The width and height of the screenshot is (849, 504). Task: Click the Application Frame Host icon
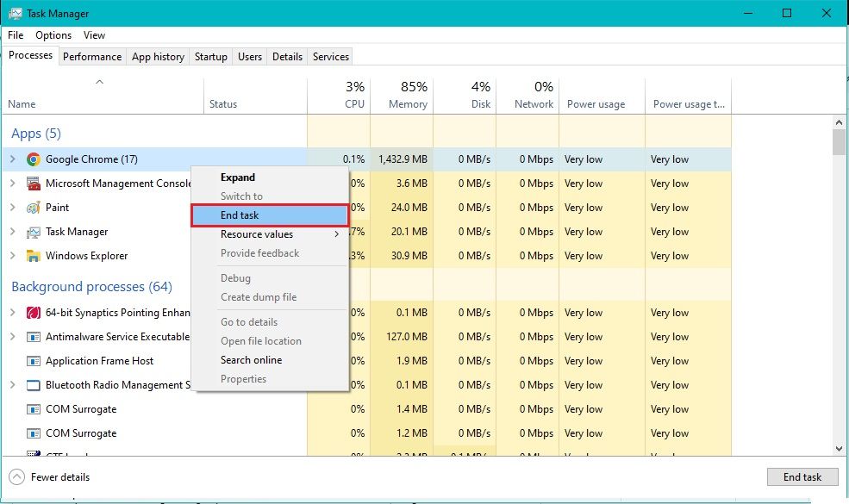click(34, 361)
